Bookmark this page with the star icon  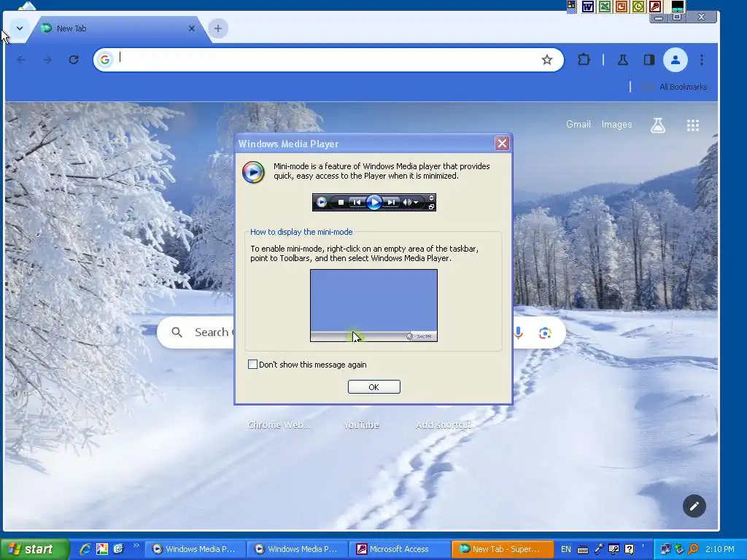[547, 60]
